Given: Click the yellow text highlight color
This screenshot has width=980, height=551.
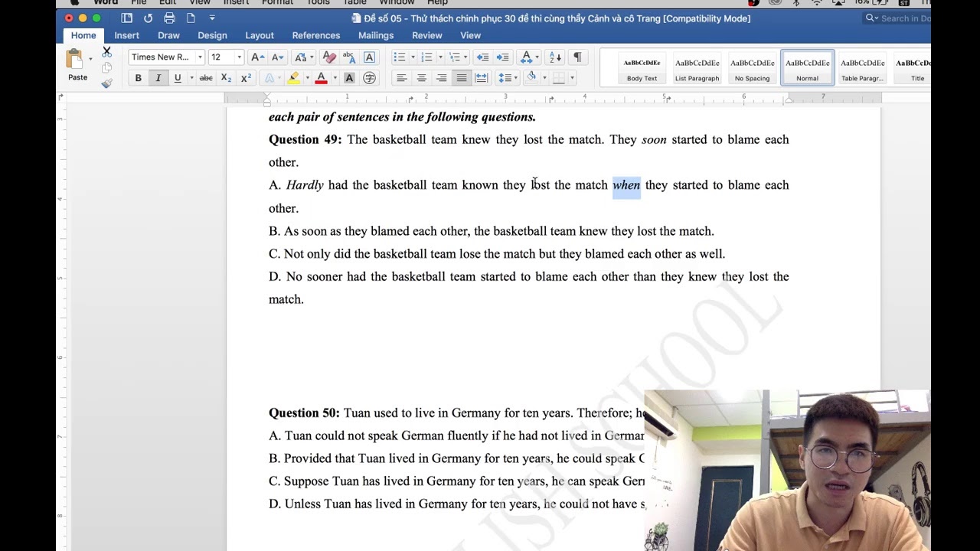Looking at the screenshot, I should click(x=294, y=78).
